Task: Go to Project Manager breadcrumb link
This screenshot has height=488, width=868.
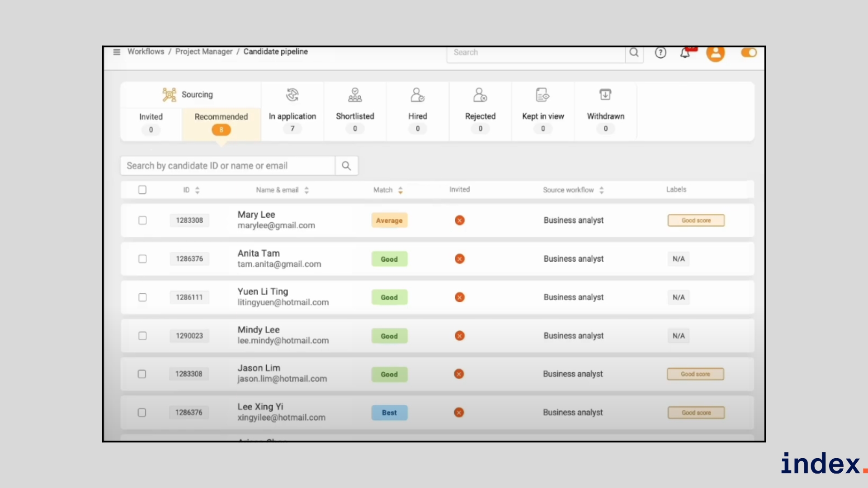Action: point(204,52)
